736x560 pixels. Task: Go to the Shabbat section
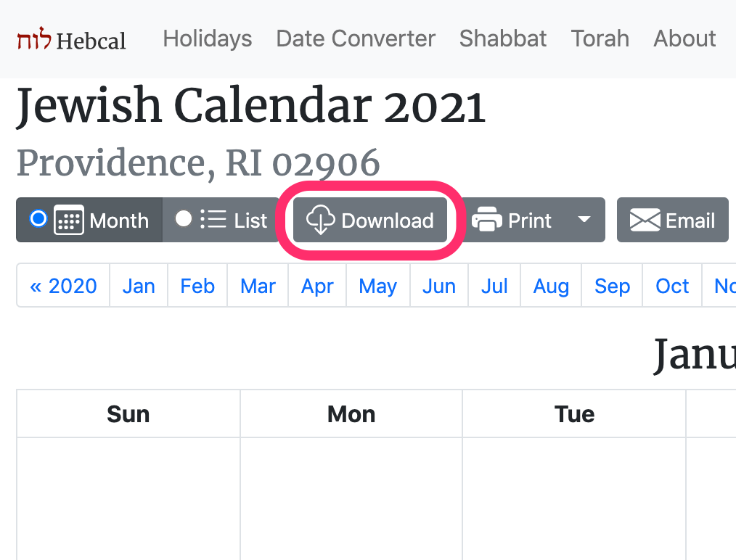point(502,39)
